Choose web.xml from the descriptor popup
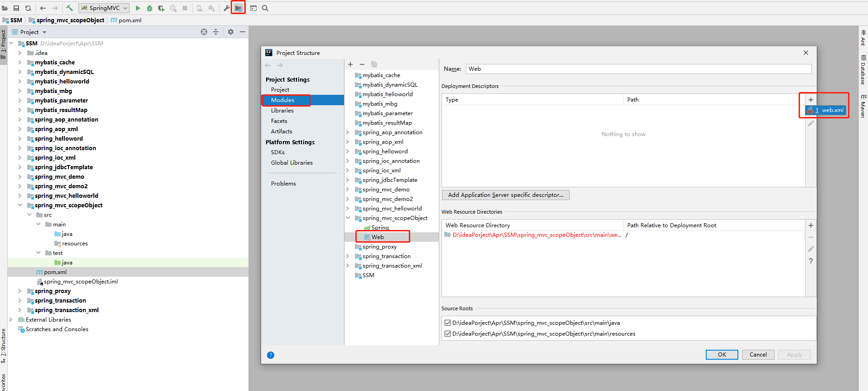This screenshot has width=868, height=391. [x=825, y=110]
